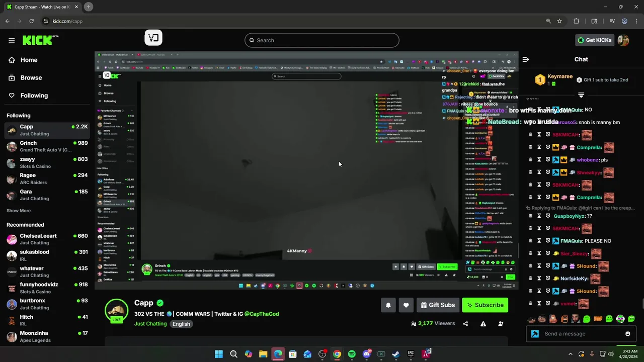This screenshot has height=362, width=644.
Task: Open chat identity badge in message box
Action: coord(535,334)
